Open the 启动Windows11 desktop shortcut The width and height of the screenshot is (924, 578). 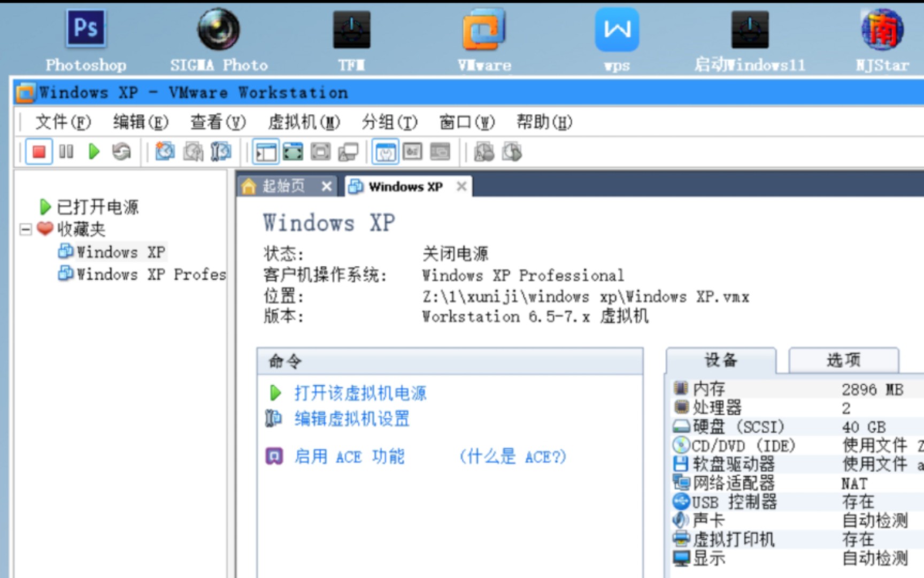coord(750,41)
